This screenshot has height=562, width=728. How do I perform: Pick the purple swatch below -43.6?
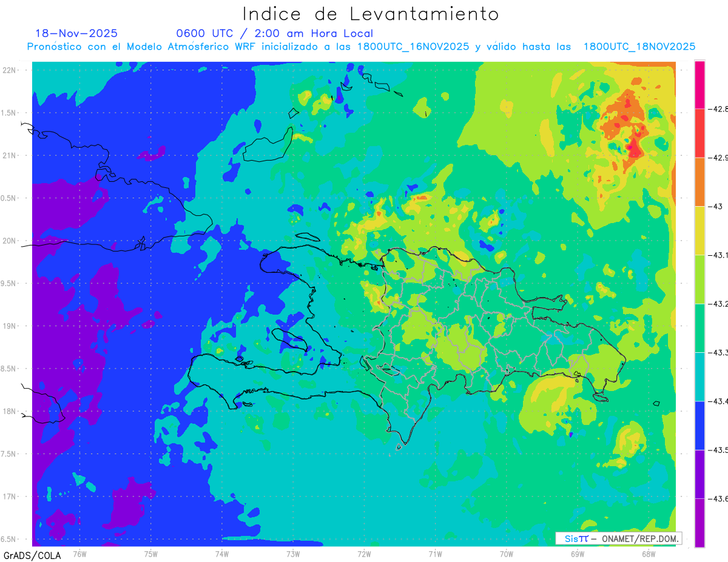pyautogui.click(x=699, y=523)
